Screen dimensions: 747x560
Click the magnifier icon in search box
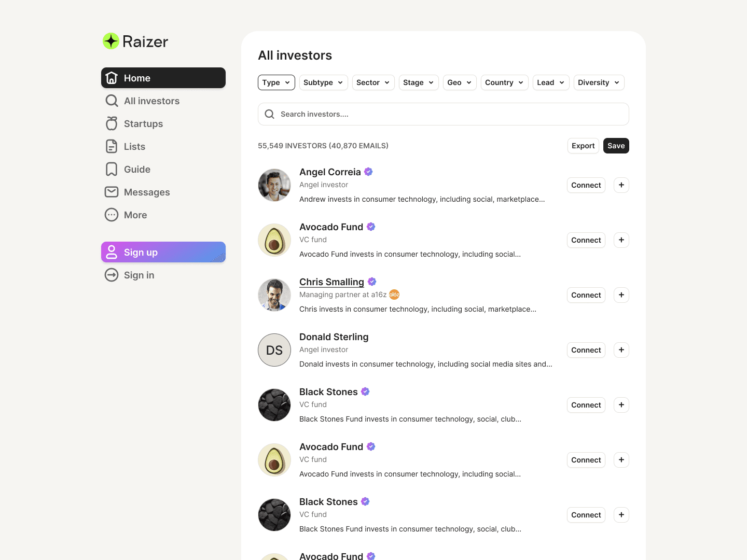click(x=270, y=114)
